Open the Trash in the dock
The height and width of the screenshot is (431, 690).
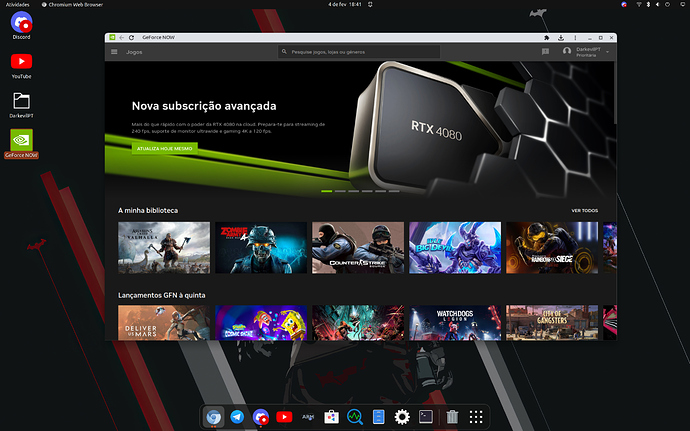[452, 416]
